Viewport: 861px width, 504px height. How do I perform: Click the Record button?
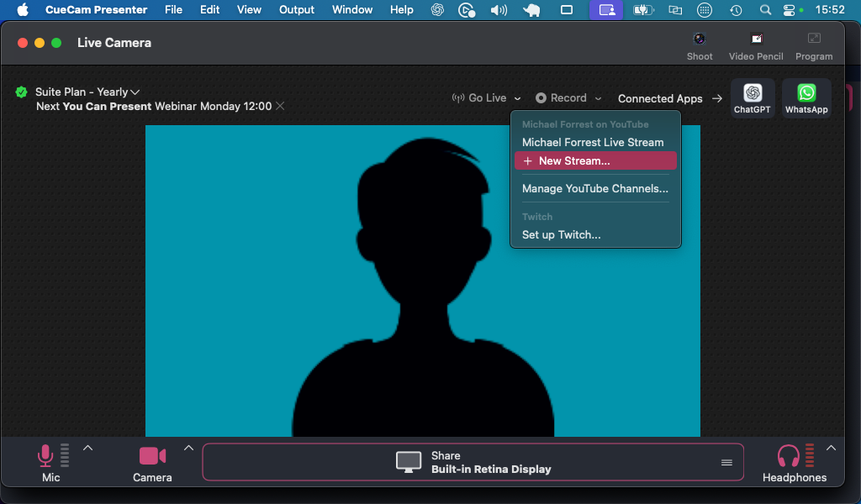click(561, 98)
